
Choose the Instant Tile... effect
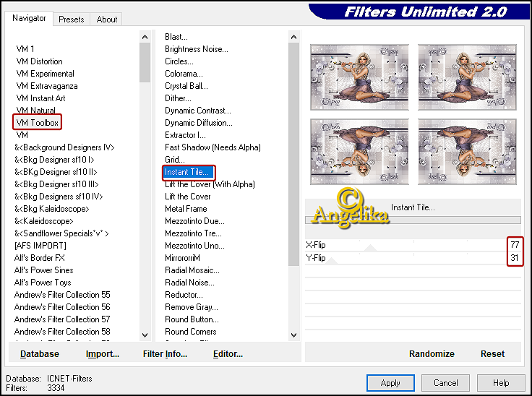pos(188,172)
